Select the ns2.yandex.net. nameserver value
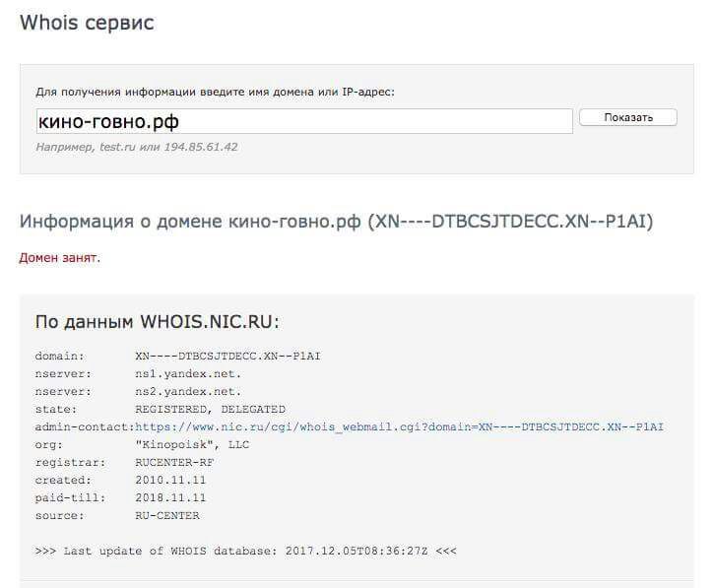Screen dimensions: 713x588 [188, 392]
